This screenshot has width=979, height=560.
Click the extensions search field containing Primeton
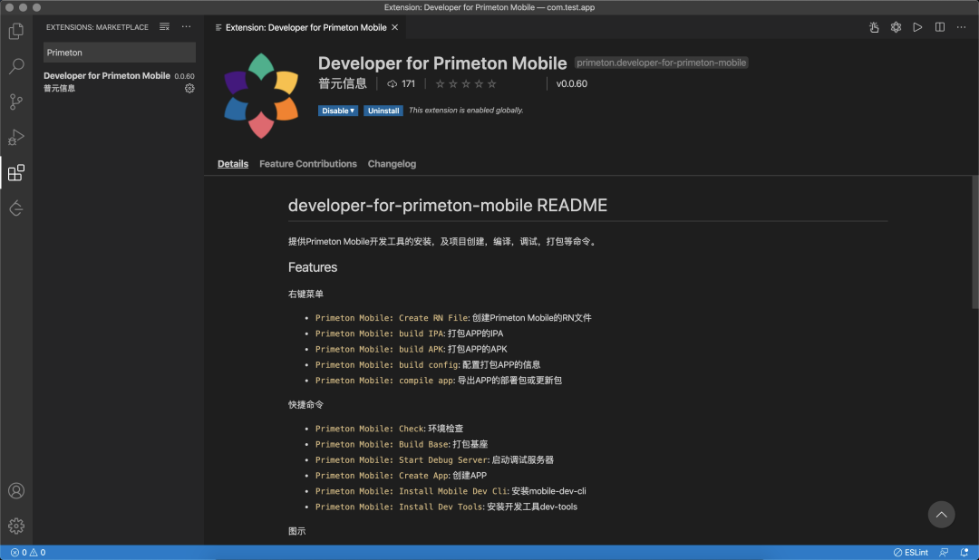pyautogui.click(x=119, y=53)
